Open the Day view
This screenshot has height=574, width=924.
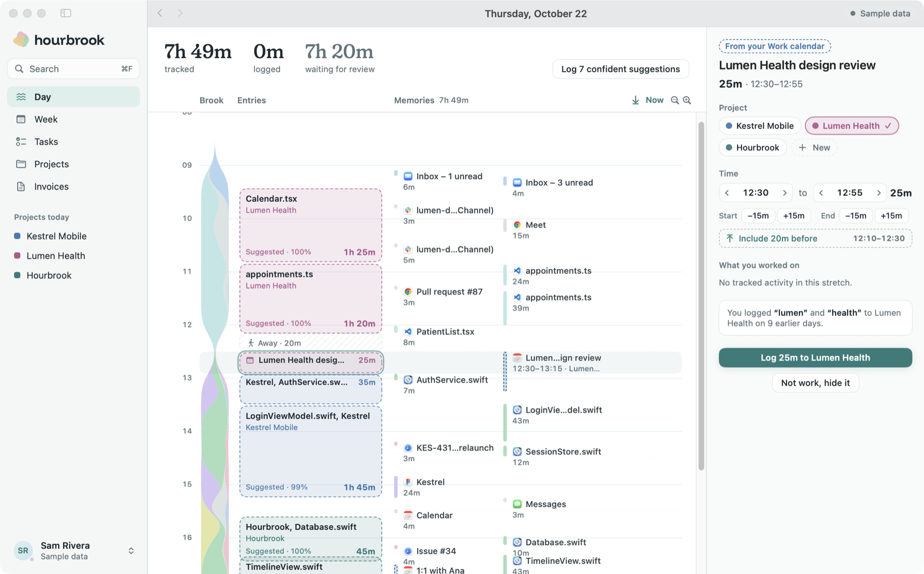click(73, 97)
